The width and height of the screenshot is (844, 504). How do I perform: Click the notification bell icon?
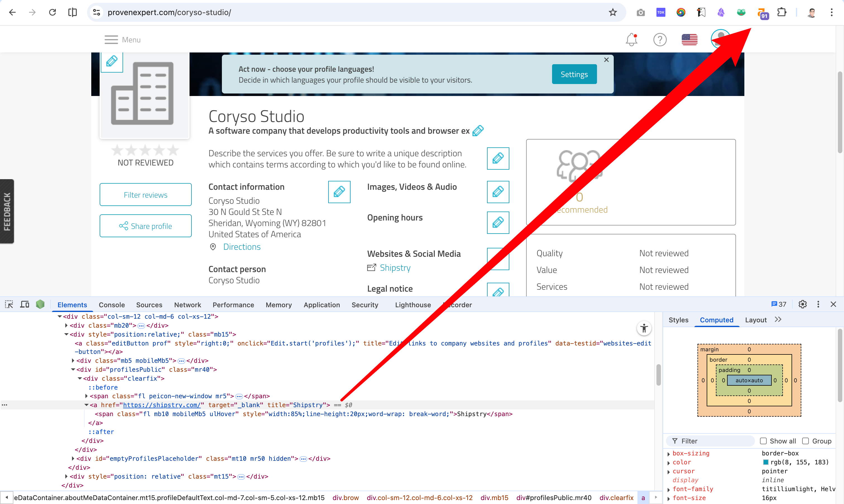click(631, 40)
